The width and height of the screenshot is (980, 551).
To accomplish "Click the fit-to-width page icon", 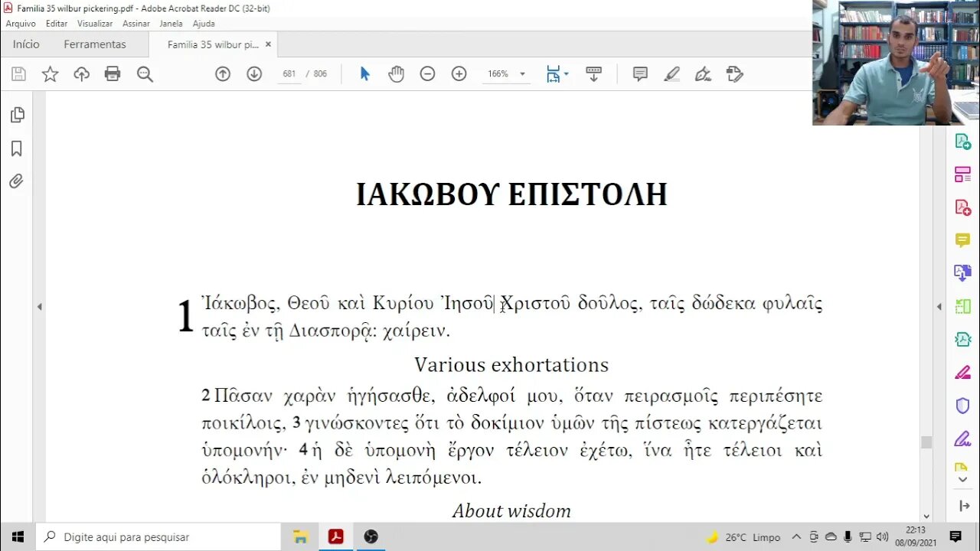I will (x=553, y=74).
